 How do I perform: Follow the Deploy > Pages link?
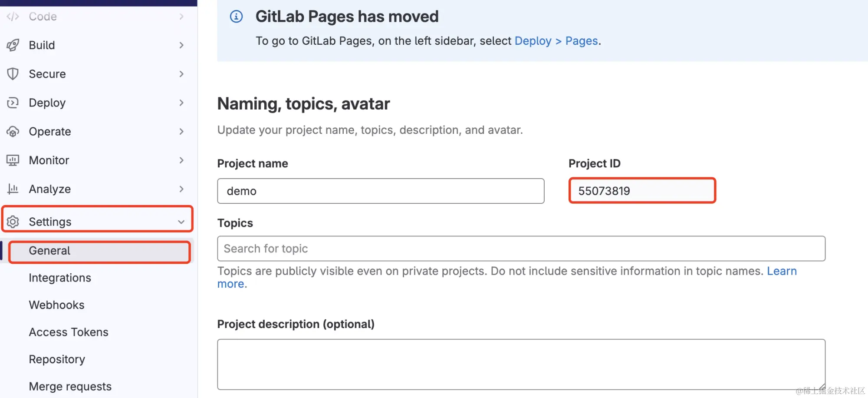click(x=556, y=41)
